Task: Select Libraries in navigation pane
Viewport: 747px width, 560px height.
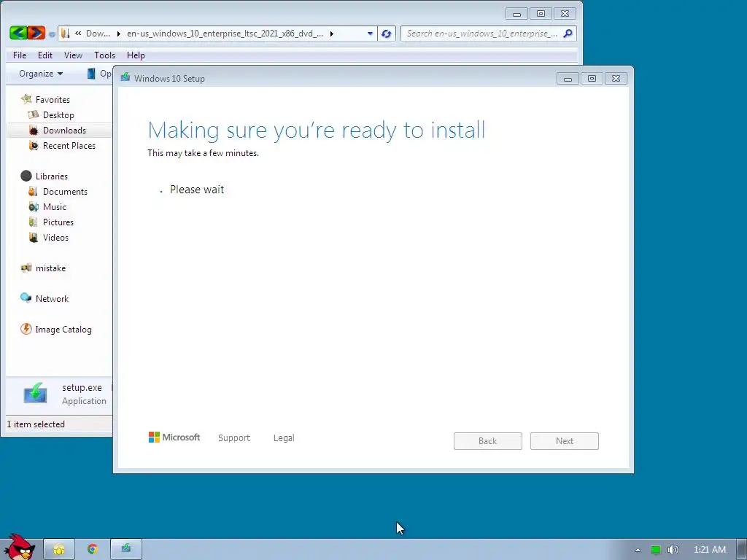Action: click(x=52, y=176)
